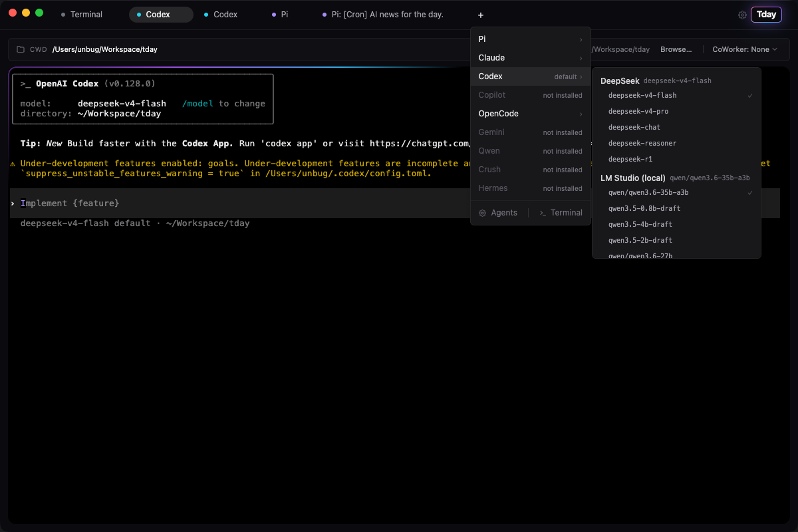Screen dimensions: 798x532
Task: Click the Crush not installed entry
Action: tap(531, 170)
